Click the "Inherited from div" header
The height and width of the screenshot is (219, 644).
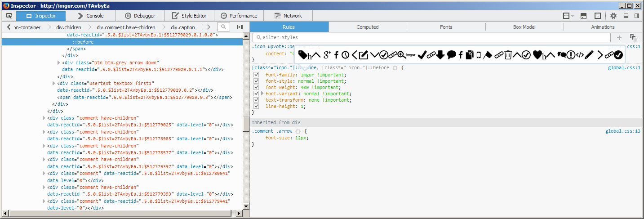pyautogui.click(x=446, y=122)
